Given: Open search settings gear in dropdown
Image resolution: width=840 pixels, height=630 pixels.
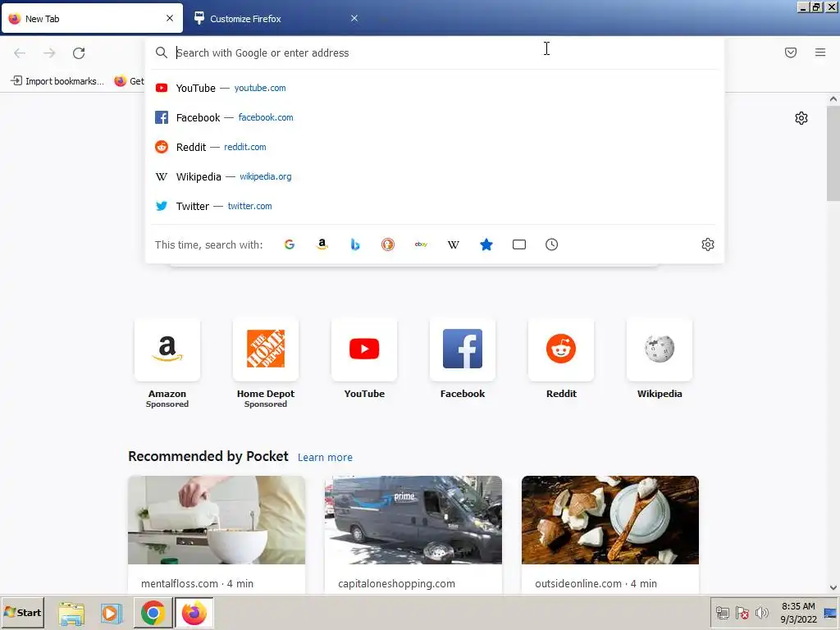Looking at the screenshot, I should tap(708, 244).
